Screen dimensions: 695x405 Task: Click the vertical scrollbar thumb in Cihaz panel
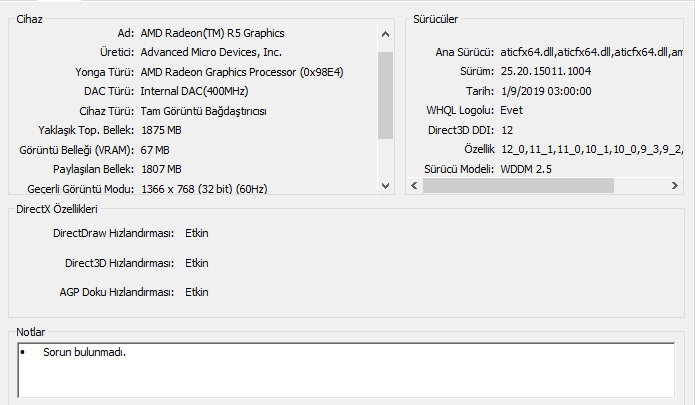[x=386, y=95]
